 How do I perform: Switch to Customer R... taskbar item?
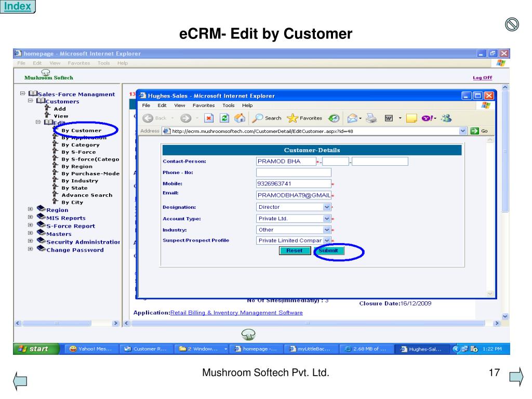[x=146, y=349]
